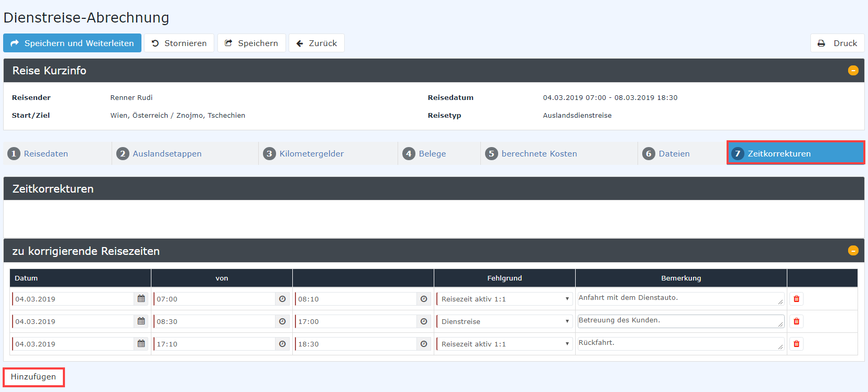This screenshot has width=868, height=392.
Task: Edit the 18:30 end time field
Action: point(356,344)
